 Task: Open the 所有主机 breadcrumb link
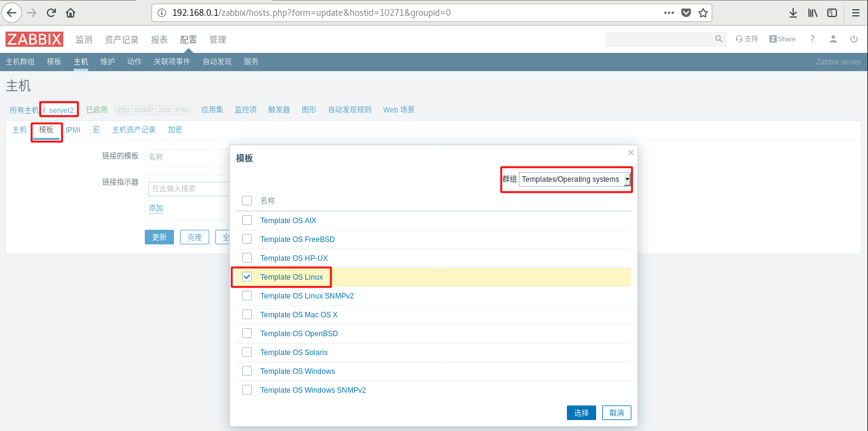click(x=24, y=110)
